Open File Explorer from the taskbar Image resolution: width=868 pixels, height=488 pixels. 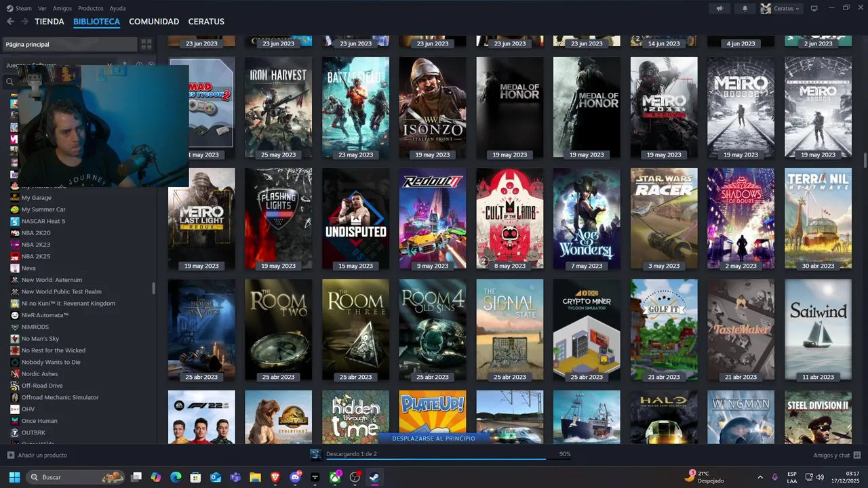click(256, 477)
